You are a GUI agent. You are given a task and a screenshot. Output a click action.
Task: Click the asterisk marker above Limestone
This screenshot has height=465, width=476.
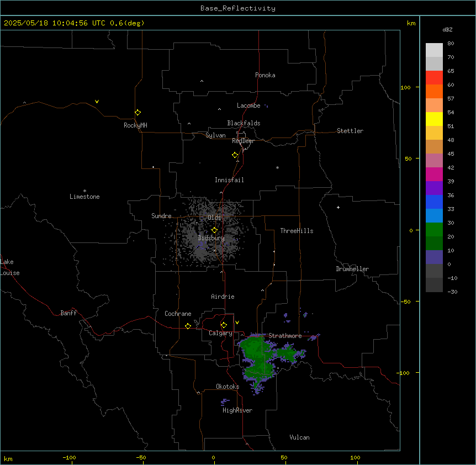tap(84, 191)
